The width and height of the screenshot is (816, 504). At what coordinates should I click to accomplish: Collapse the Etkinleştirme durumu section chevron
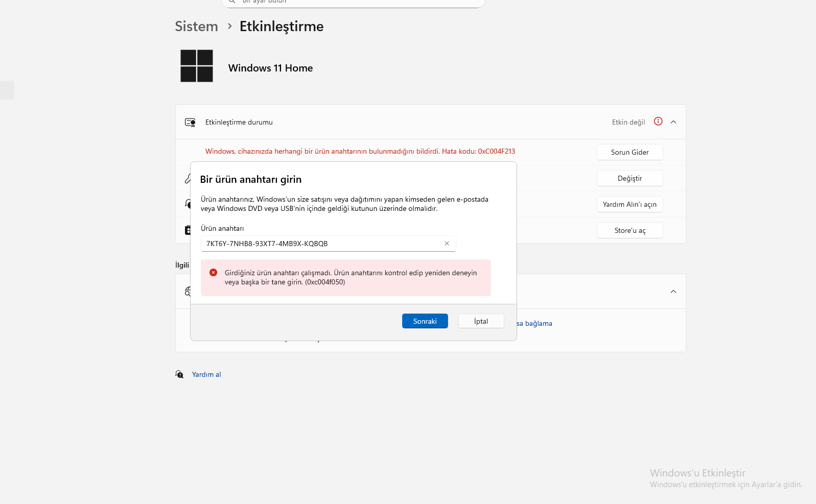coord(673,122)
